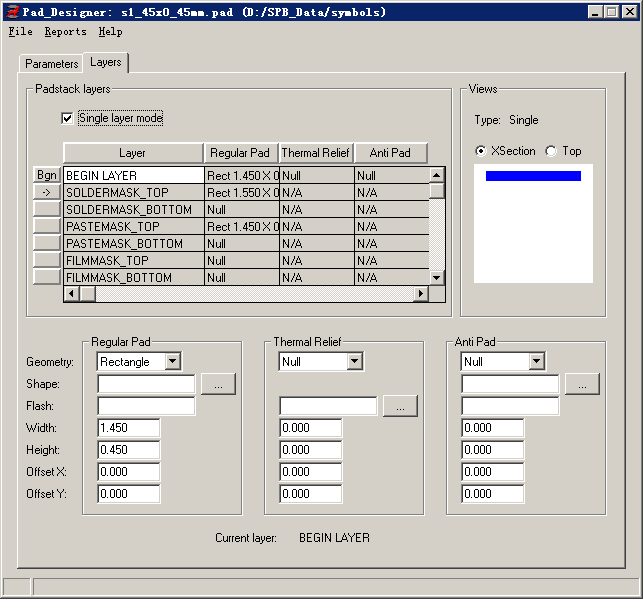Click Thermal Relief Flash input field

coord(328,406)
